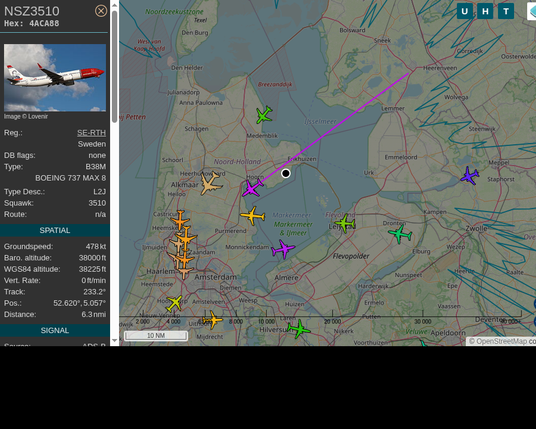Click the Vert. Rate value 0 ft/min

pos(94,280)
